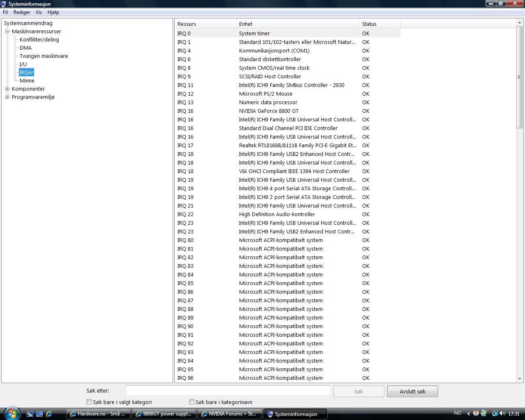Select 'Intel(R) ICH9 Family SMBus Controller - 2930'

(288, 85)
